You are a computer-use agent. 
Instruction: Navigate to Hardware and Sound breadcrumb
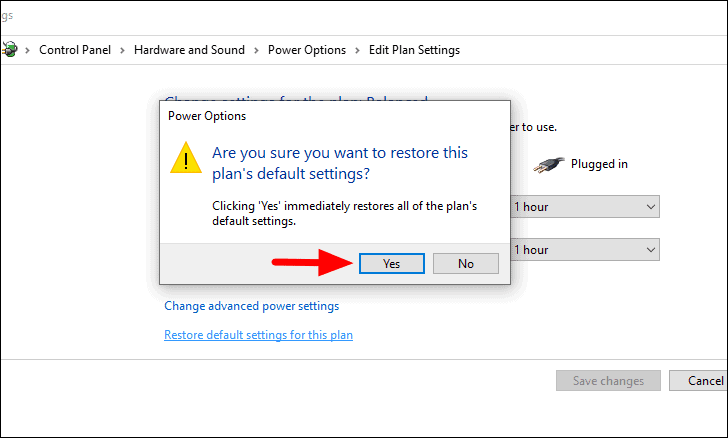[x=189, y=50]
